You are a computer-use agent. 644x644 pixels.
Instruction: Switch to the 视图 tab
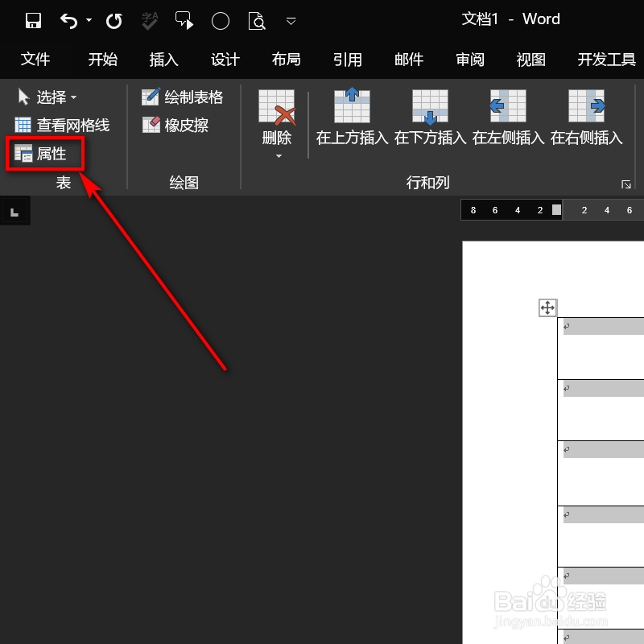point(531,60)
